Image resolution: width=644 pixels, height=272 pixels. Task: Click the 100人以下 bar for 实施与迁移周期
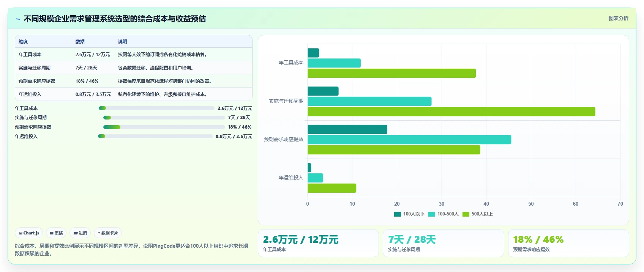point(323,91)
